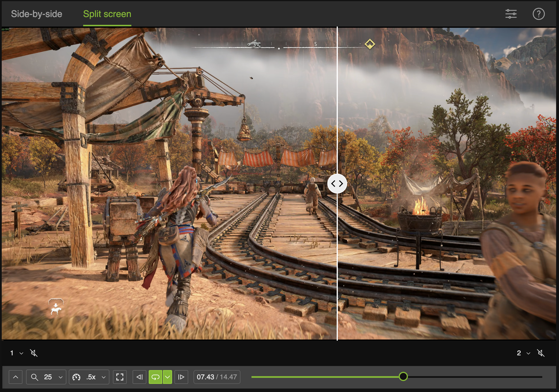Click the magnifier zoom icon

coord(35,377)
